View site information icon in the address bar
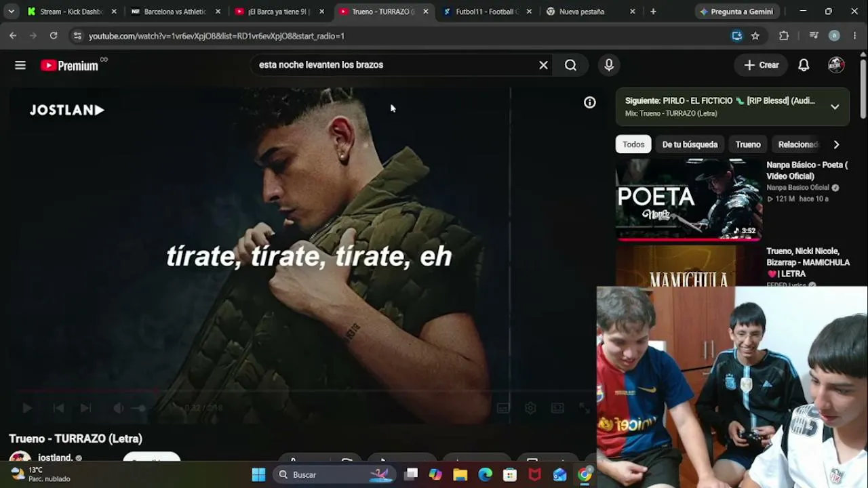The width and height of the screenshot is (868, 488). click(x=77, y=36)
